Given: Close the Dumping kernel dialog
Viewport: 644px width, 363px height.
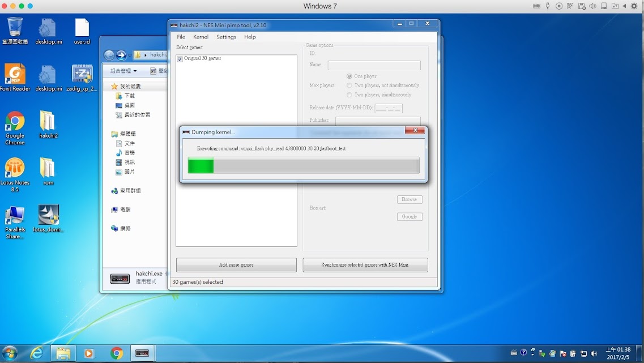Looking at the screenshot, I should [415, 130].
